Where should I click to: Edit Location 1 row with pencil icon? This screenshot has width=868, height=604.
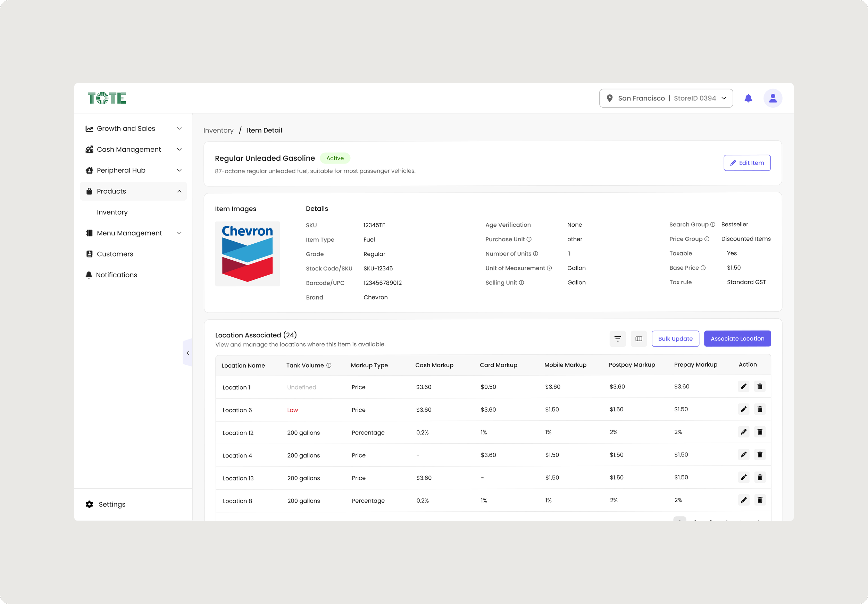[743, 386]
